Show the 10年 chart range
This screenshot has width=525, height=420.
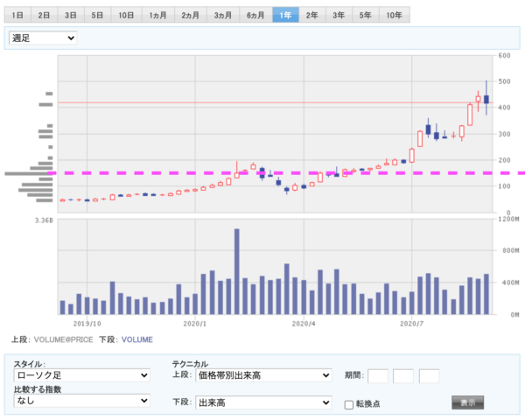click(x=395, y=15)
